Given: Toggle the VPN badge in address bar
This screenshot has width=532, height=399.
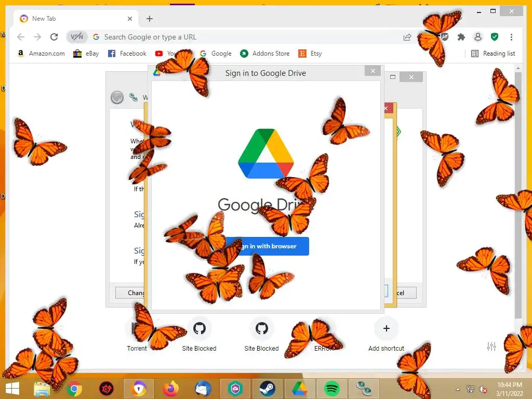Looking at the screenshot, I should (77, 37).
